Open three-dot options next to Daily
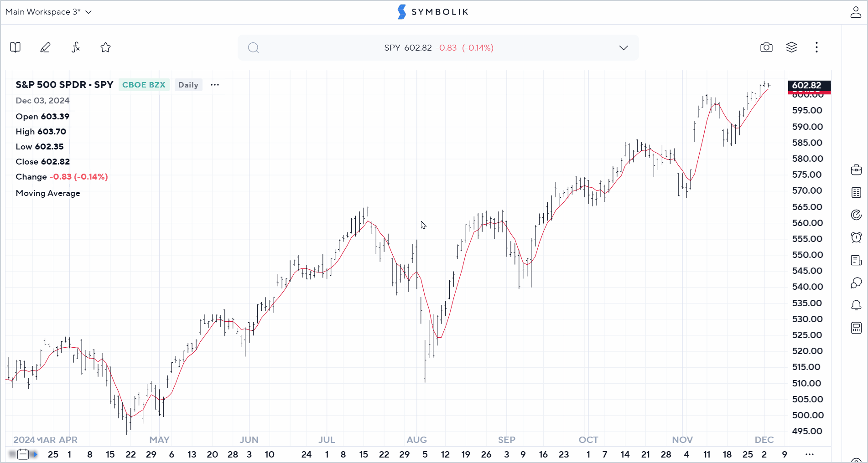 215,85
